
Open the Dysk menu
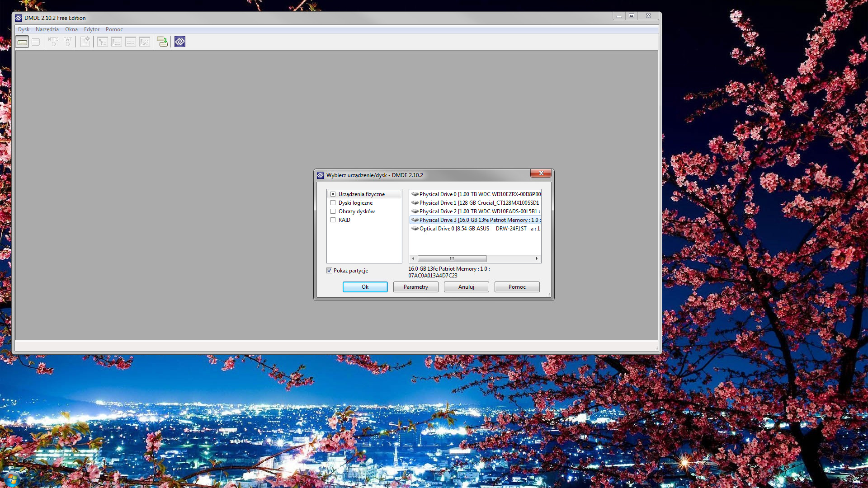[24, 29]
